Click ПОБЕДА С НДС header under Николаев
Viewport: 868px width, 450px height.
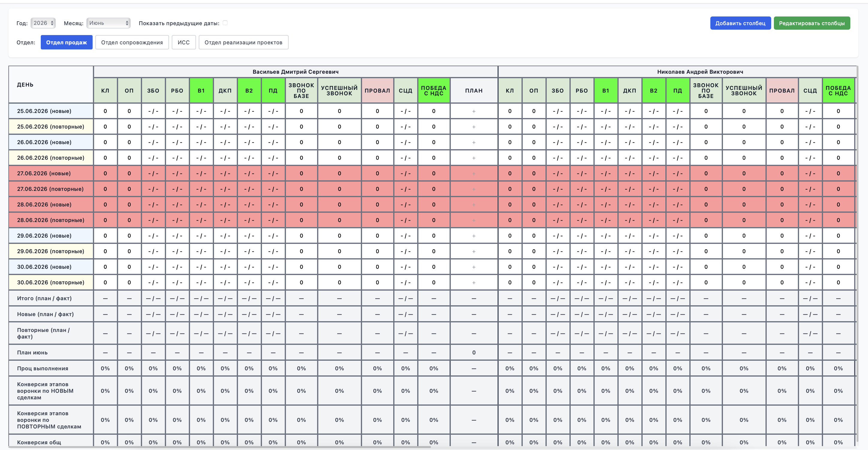pyautogui.click(x=838, y=90)
